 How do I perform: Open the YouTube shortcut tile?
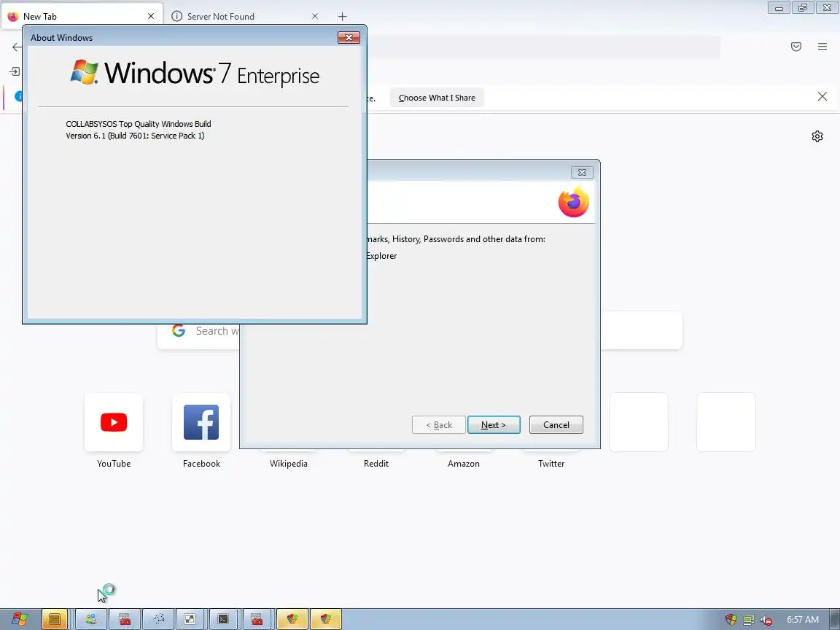(x=114, y=422)
